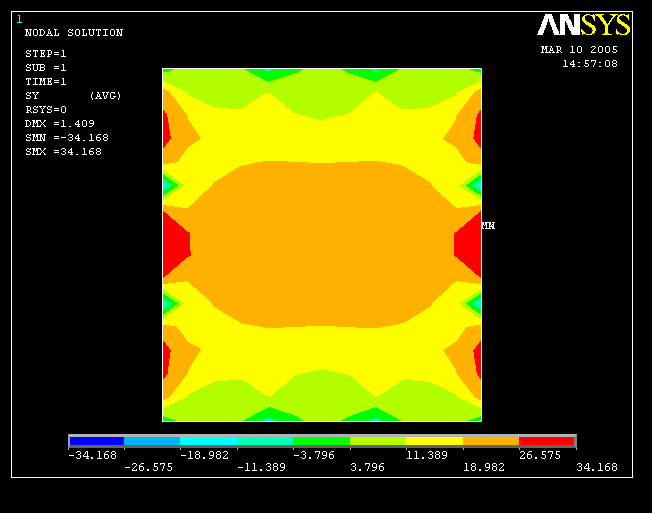Pick the orange legend color band
This screenshot has height=513, width=652.
[491, 441]
